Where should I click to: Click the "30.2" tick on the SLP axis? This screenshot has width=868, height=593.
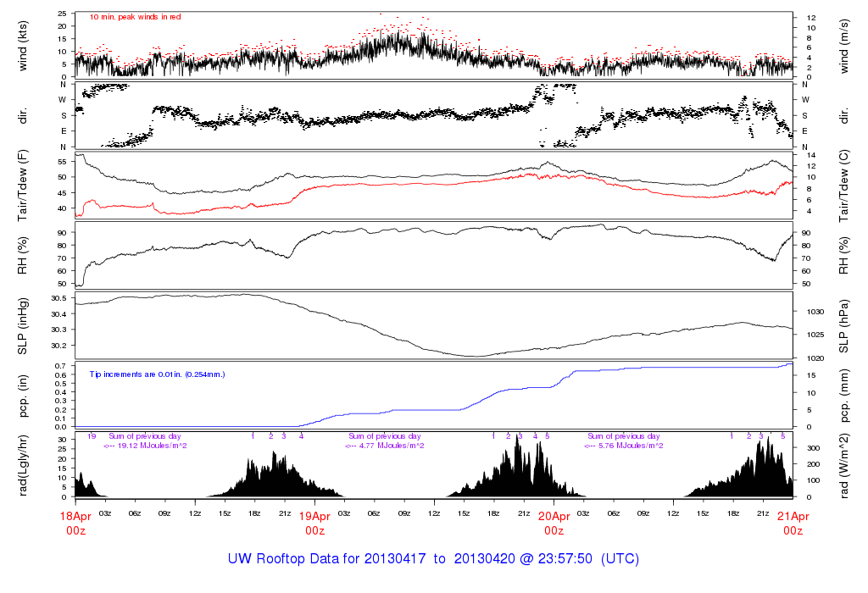pyautogui.click(x=58, y=345)
